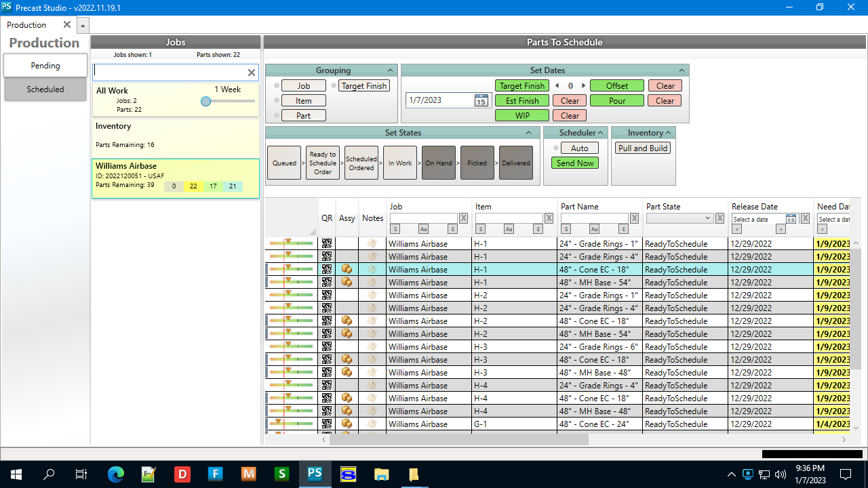Image resolution: width=868 pixels, height=488 pixels.
Task: Enable the Auto scheduler radio option
Action: pyautogui.click(x=556, y=148)
